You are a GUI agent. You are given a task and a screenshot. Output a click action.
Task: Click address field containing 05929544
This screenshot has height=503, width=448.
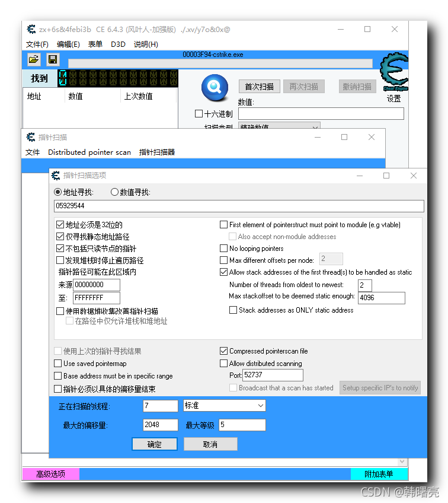point(239,206)
